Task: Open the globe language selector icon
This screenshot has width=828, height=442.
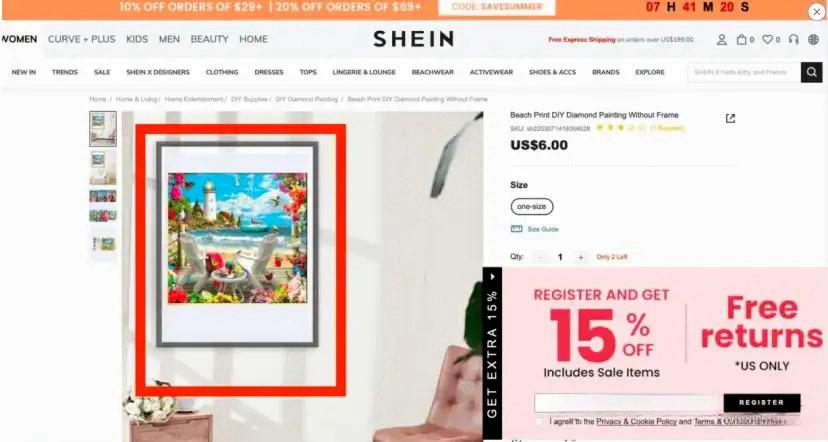Action: (813, 40)
